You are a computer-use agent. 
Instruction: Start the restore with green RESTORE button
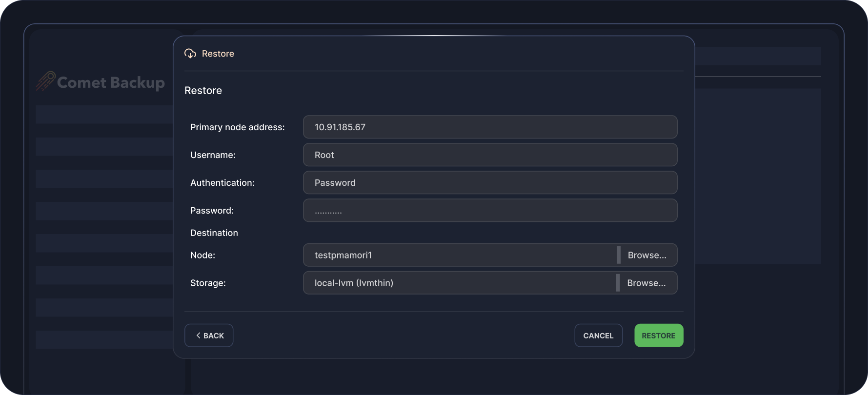pos(658,336)
